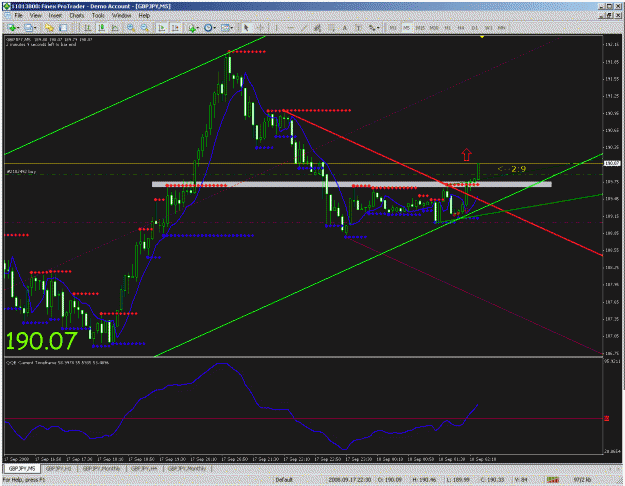Select the Text Label (T) tool
This screenshot has width=625, height=486.
[358, 28]
